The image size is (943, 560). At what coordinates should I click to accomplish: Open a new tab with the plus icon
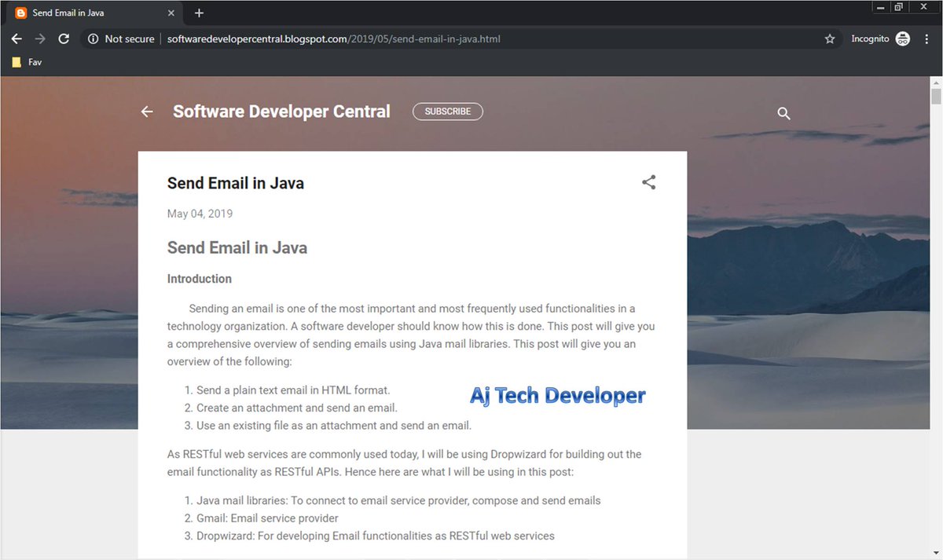click(x=199, y=13)
